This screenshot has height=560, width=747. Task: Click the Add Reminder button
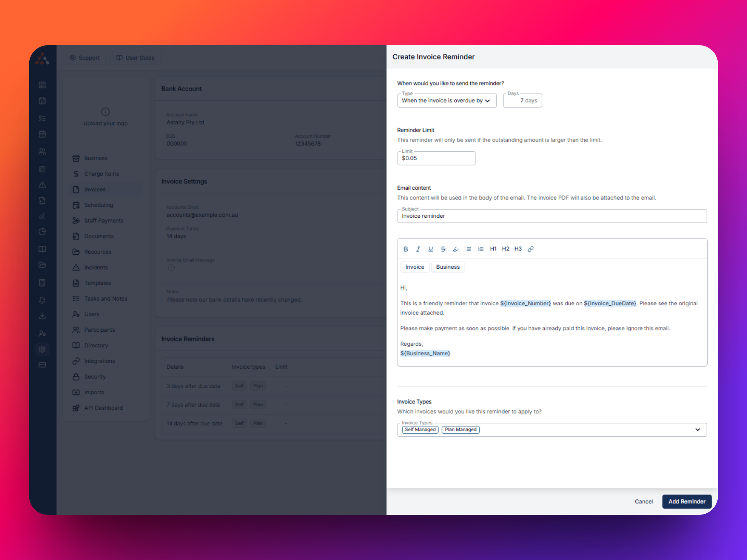pyautogui.click(x=687, y=501)
